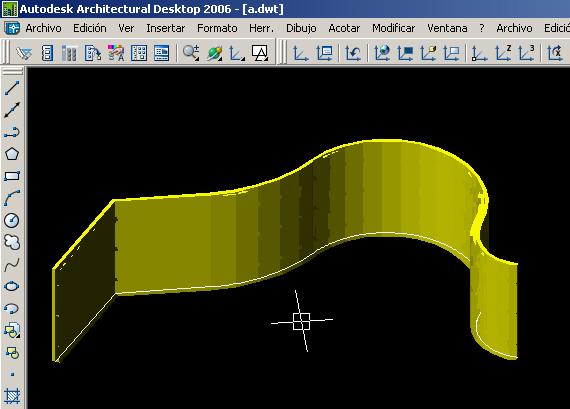Image resolution: width=570 pixels, height=409 pixels.
Task: Select the Polyline tool
Action: point(12,133)
